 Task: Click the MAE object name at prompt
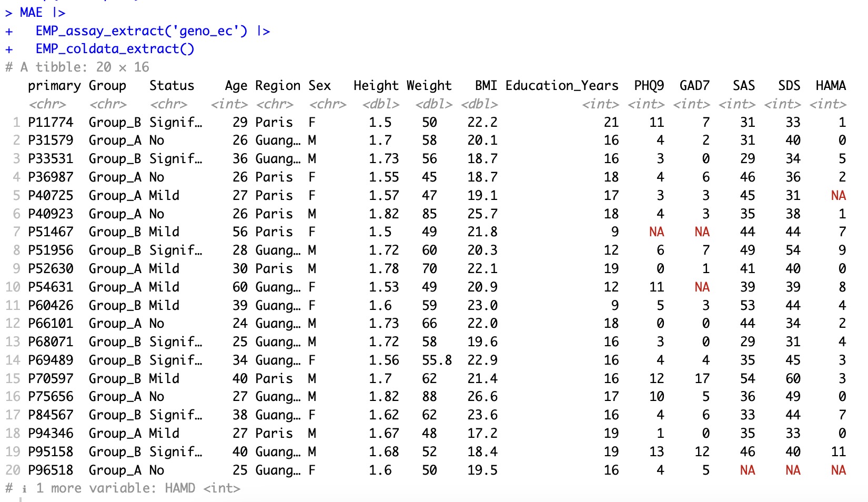point(31,13)
